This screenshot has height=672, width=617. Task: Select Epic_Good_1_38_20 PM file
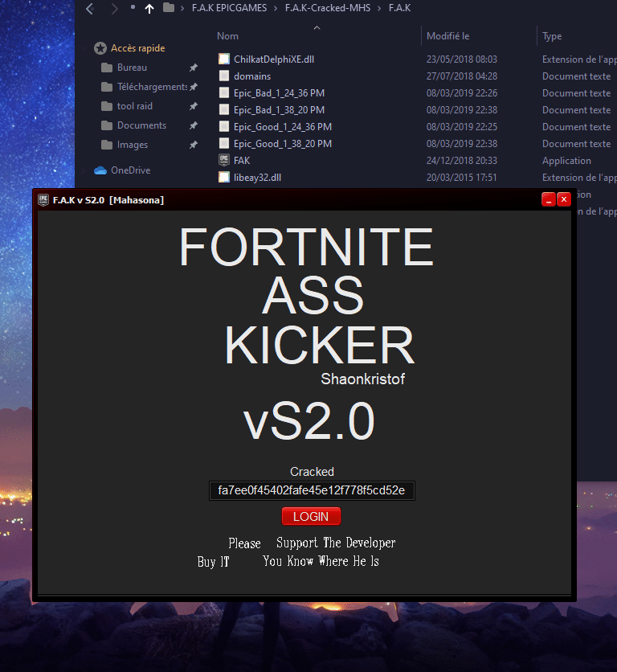coord(282,144)
